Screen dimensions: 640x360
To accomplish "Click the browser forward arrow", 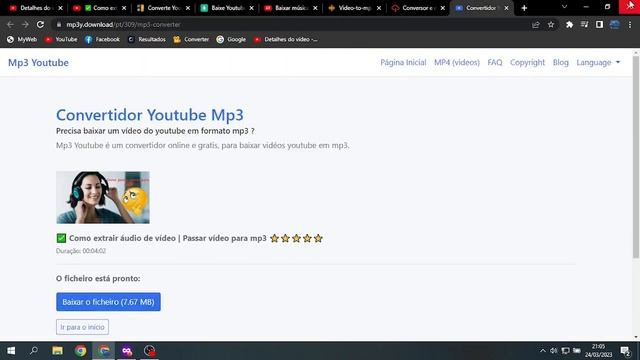I will (25, 24).
